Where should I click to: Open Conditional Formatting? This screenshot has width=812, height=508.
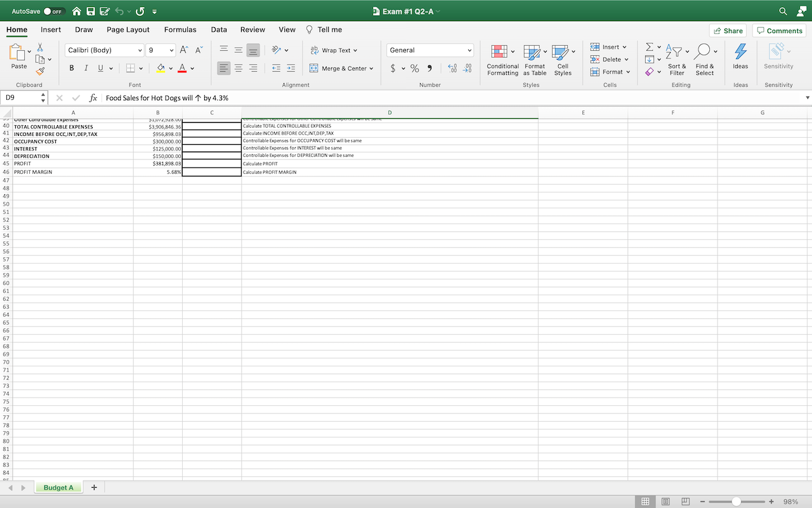pyautogui.click(x=502, y=60)
